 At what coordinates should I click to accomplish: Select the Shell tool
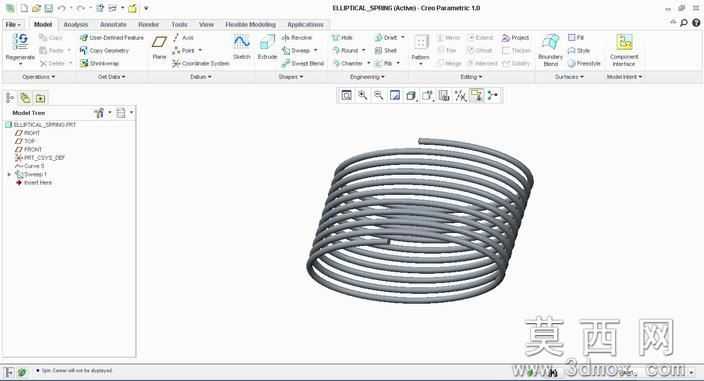click(x=386, y=51)
